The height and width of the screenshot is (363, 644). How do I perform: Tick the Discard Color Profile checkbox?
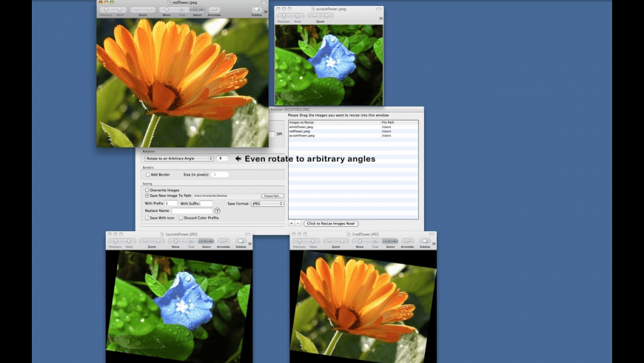tap(181, 218)
